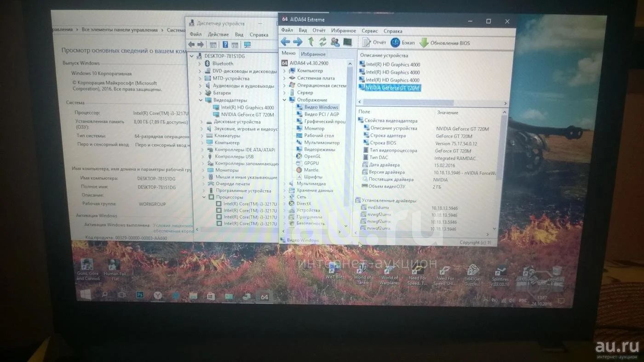This screenshot has height=362, width=644.
Task: Open Справка menu in Device Manager
Action: click(x=259, y=34)
